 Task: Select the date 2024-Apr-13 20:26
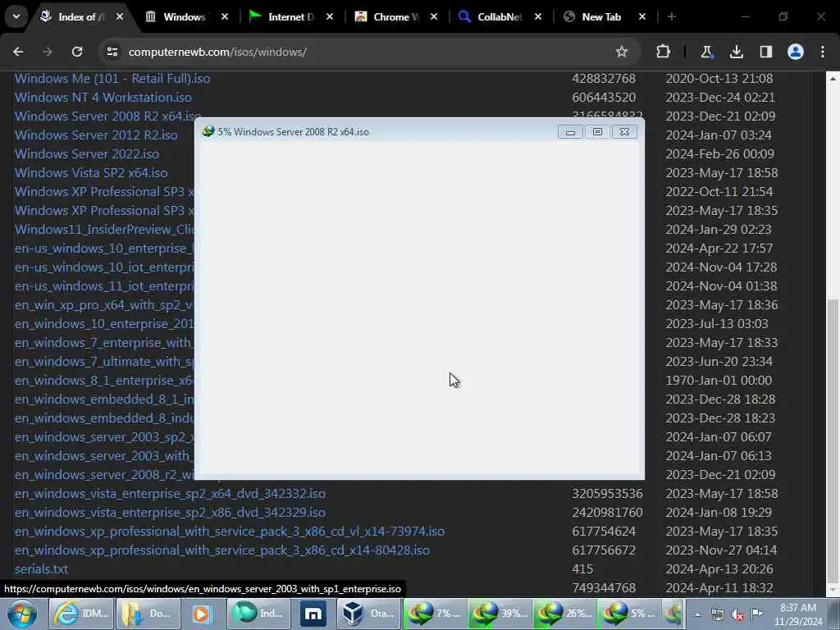pyautogui.click(x=719, y=569)
